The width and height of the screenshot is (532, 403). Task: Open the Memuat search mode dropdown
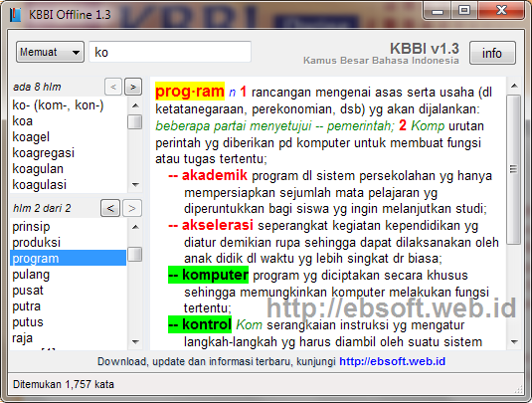(50, 52)
